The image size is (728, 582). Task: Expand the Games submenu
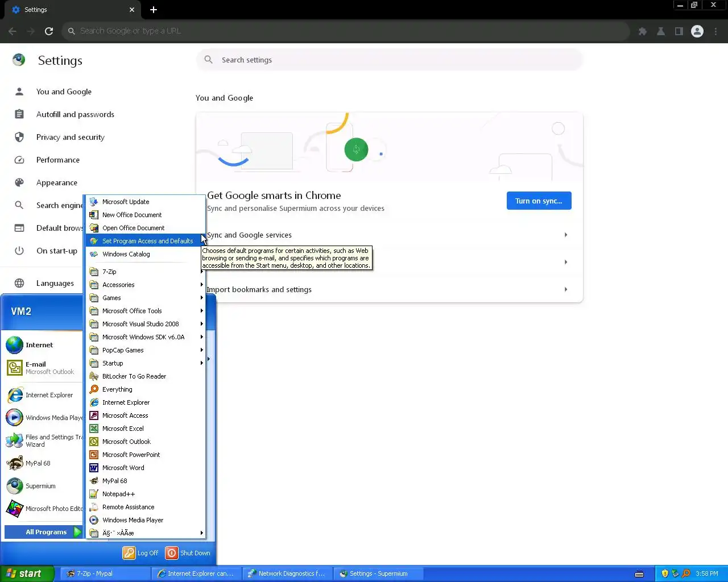click(145, 298)
